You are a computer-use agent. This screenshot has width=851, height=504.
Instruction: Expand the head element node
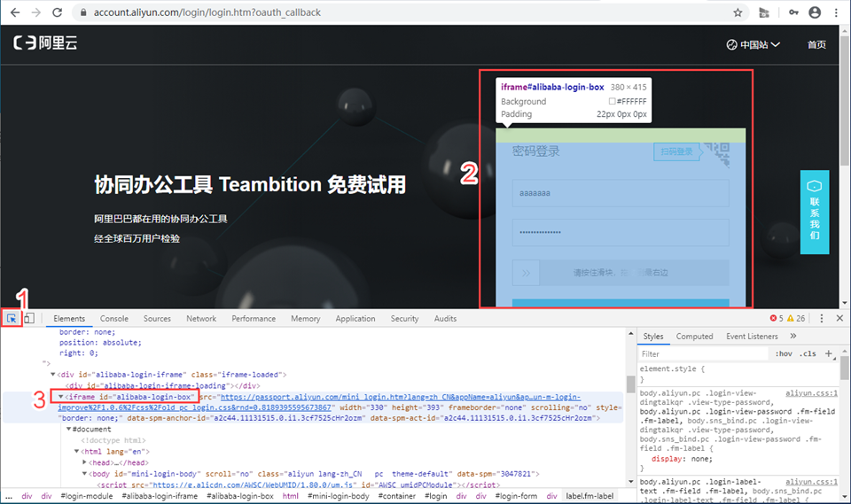click(x=85, y=462)
